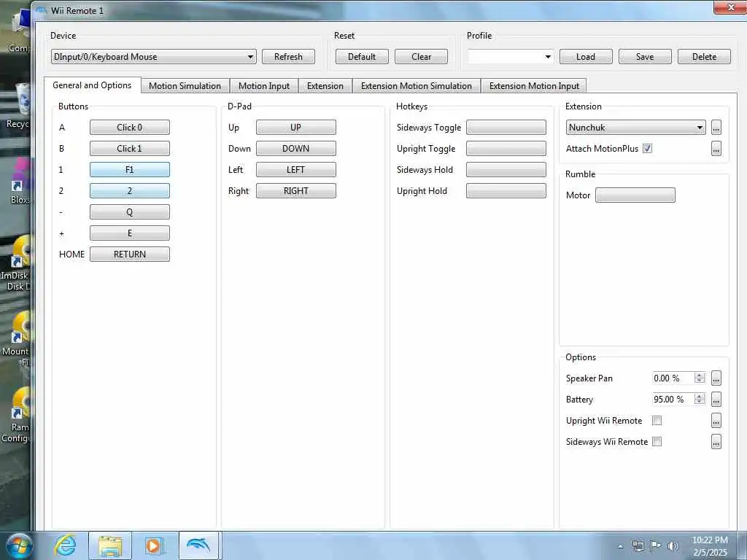Show hidden tray icons arrow

click(x=620, y=546)
